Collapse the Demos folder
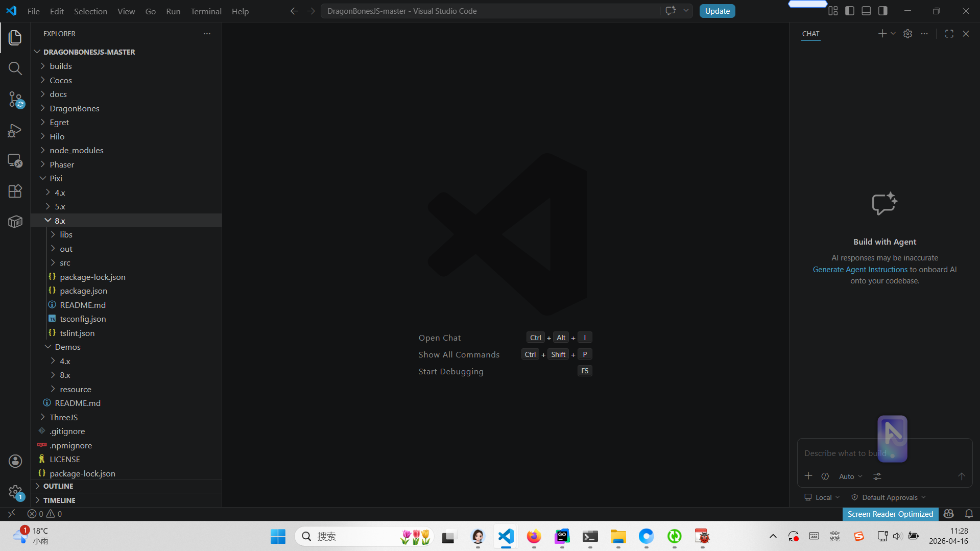Image resolution: width=980 pixels, height=551 pixels. [126, 347]
